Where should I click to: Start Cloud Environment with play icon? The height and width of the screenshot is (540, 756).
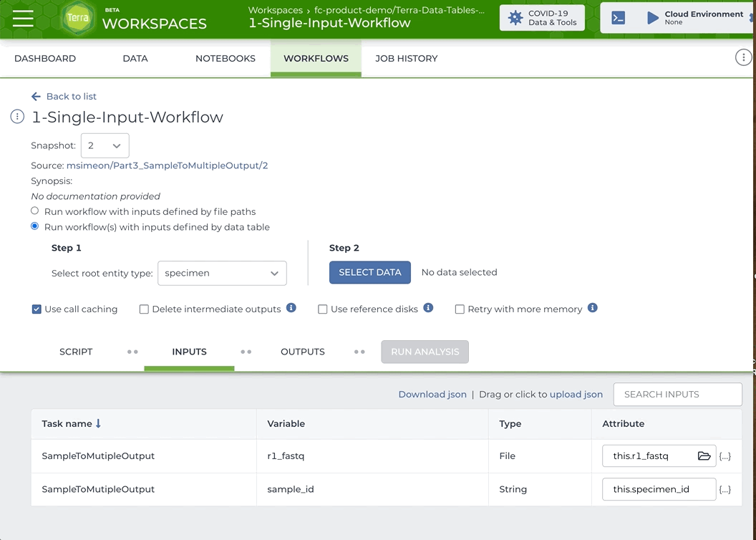[x=653, y=18]
